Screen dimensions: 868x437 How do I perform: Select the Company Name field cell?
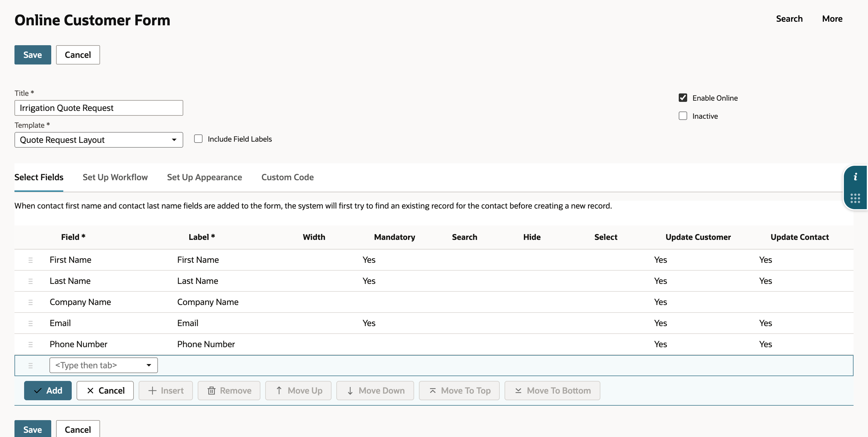pos(80,302)
